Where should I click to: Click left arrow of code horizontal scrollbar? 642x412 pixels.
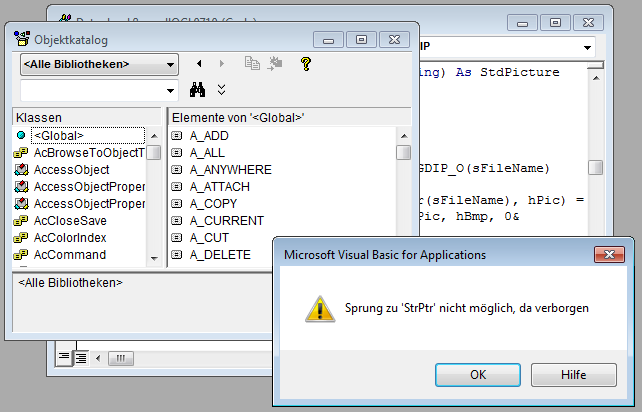point(98,358)
